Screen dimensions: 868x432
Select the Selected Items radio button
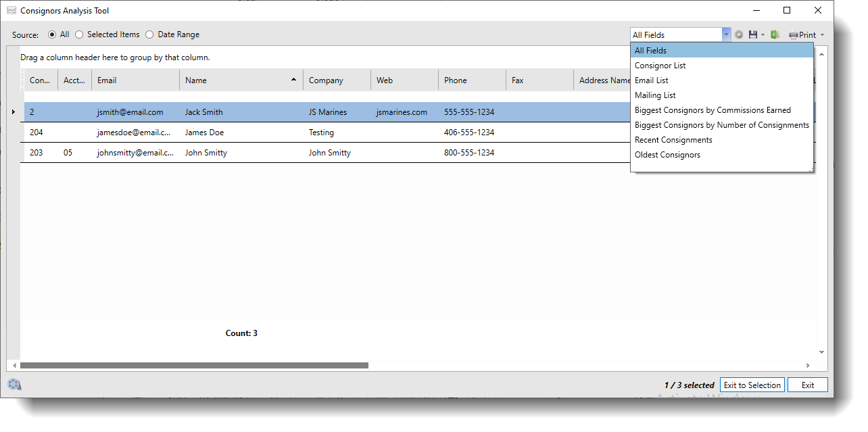79,34
